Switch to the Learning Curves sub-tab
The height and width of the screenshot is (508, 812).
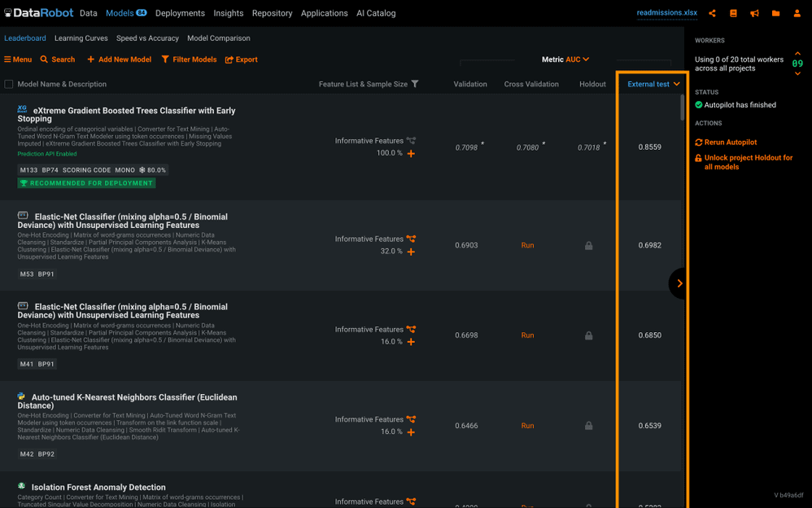pyautogui.click(x=81, y=38)
